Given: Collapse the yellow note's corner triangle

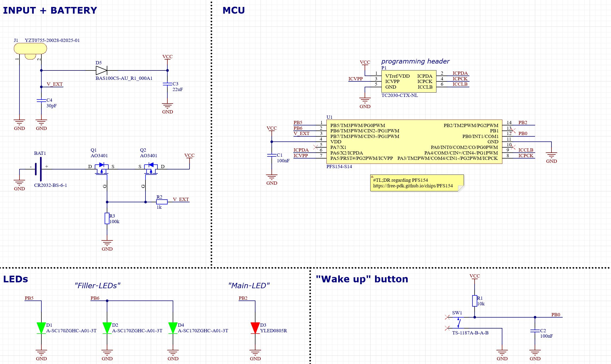Looking at the screenshot, I should click(x=372, y=176).
